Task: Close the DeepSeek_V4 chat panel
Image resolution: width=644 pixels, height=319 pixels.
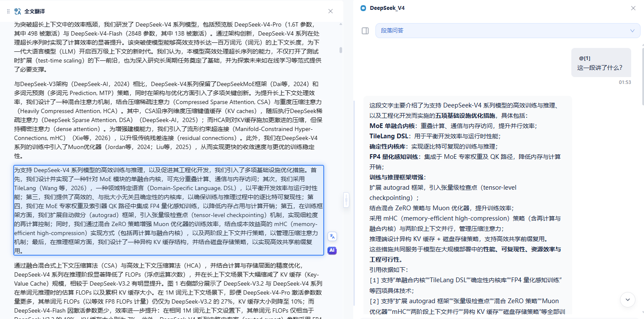Action: 633,8
